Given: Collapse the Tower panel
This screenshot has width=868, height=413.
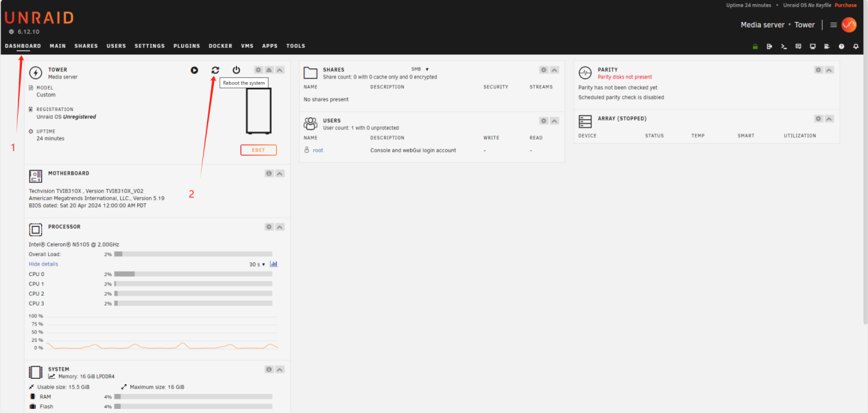Looking at the screenshot, I should [280, 70].
